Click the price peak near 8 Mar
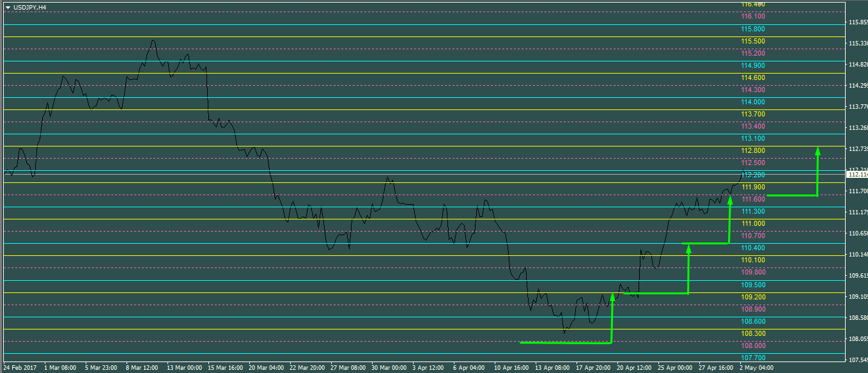This screenshot has height=373, width=868. pyautogui.click(x=153, y=41)
